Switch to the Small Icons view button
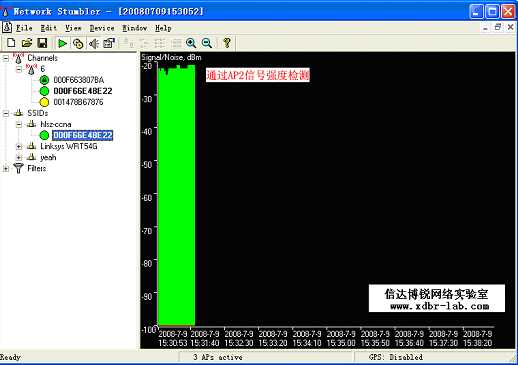The height and width of the screenshot is (365, 518). pyautogui.click(x=144, y=43)
